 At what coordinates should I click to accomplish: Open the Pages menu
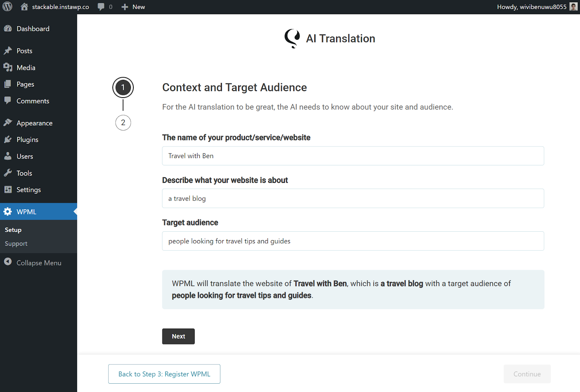tap(38, 84)
